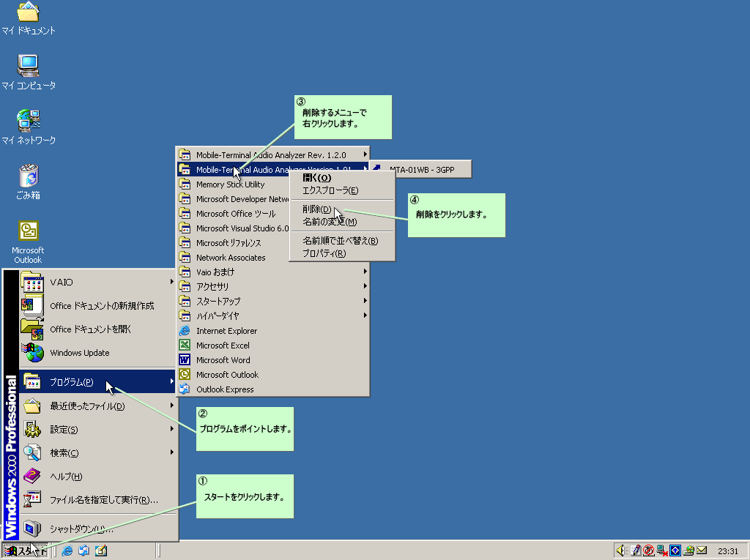Click the あ IME indicator in the tray
This screenshot has height=560, width=750.
click(x=649, y=551)
